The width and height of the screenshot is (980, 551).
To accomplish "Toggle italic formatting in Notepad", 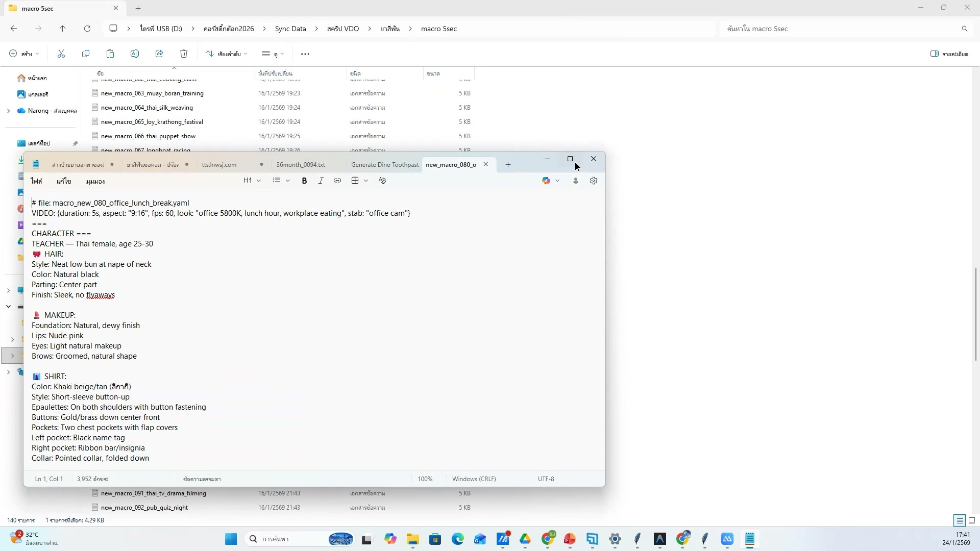I will click(x=321, y=181).
